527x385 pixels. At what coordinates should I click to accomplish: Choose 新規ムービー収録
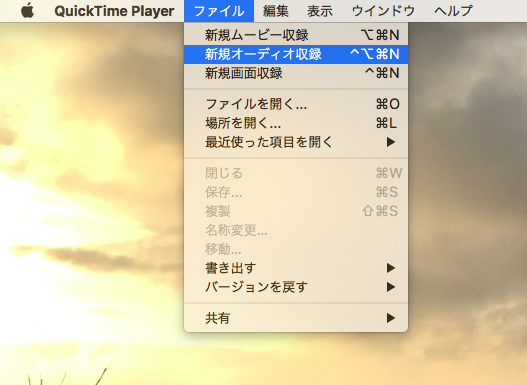[296, 35]
